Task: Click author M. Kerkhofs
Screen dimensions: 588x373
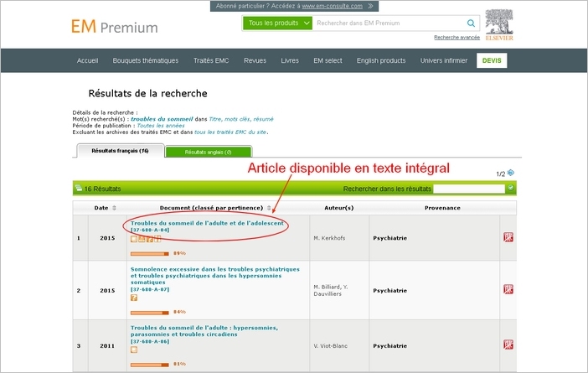Action: [329, 238]
